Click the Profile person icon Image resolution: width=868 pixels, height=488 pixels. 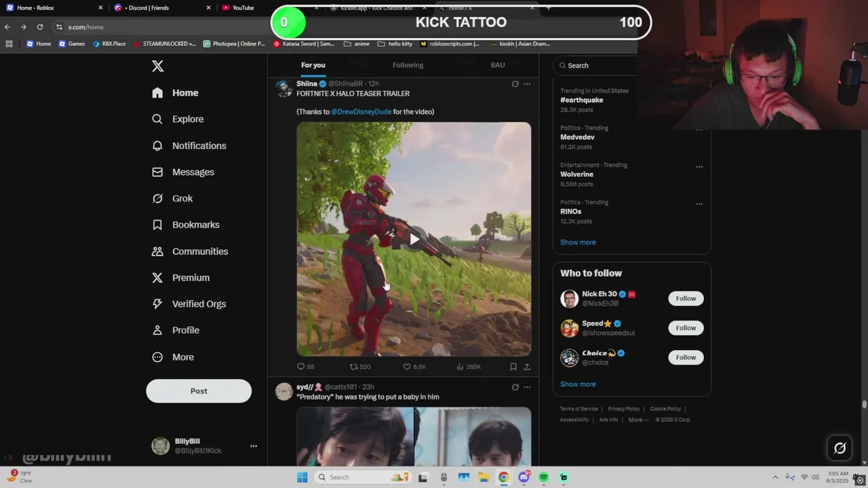pos(157,331)
